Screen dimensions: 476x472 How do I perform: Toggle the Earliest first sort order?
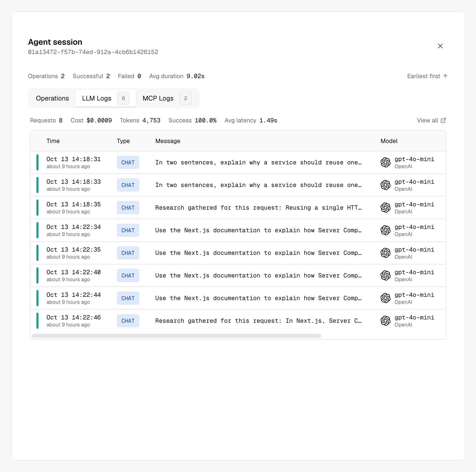click(x=427, y=76)
